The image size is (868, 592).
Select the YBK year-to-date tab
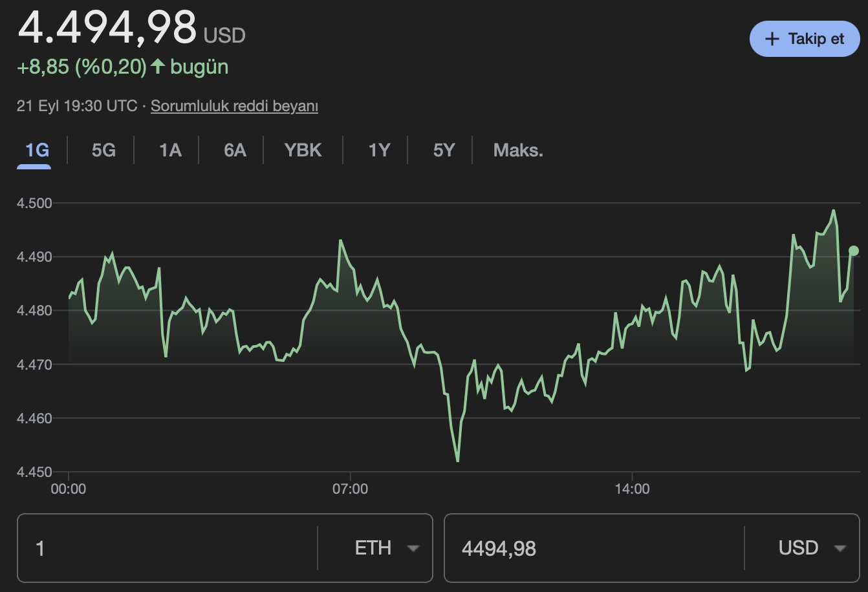click(303, 150)
